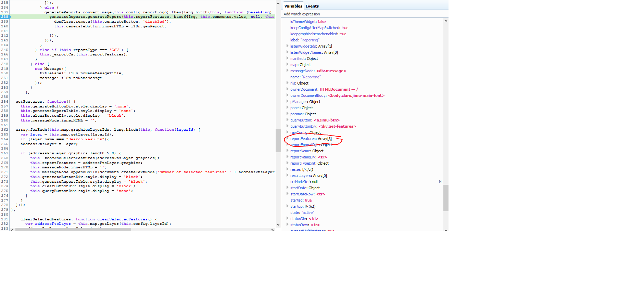Select the started: true variable
Screen dimensions: 644x296
(301, 200)
